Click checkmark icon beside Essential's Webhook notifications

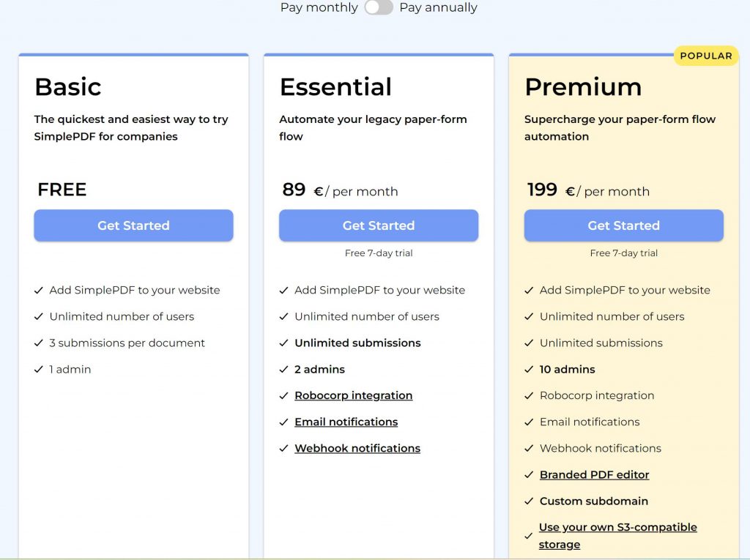click(x=284, y=448)
